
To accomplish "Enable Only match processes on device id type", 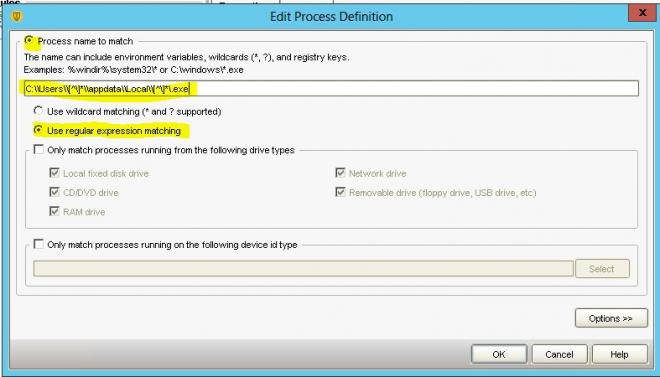I will coord(38,244).
